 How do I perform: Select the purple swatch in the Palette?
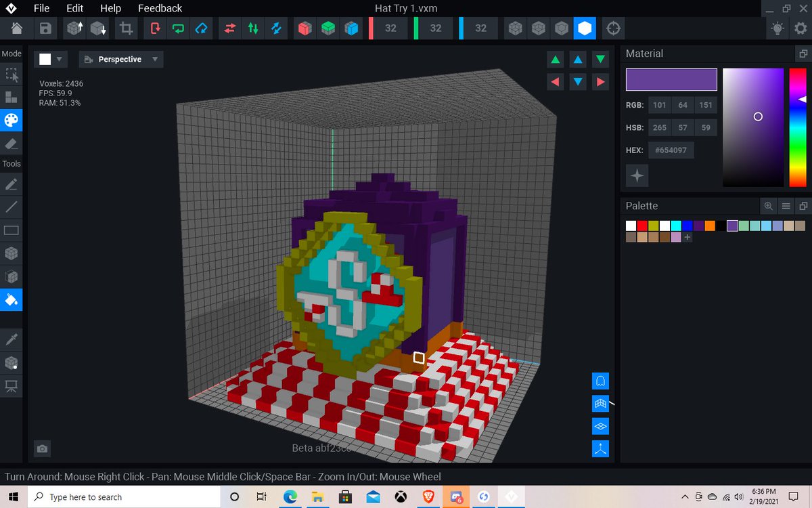point(732,225)
